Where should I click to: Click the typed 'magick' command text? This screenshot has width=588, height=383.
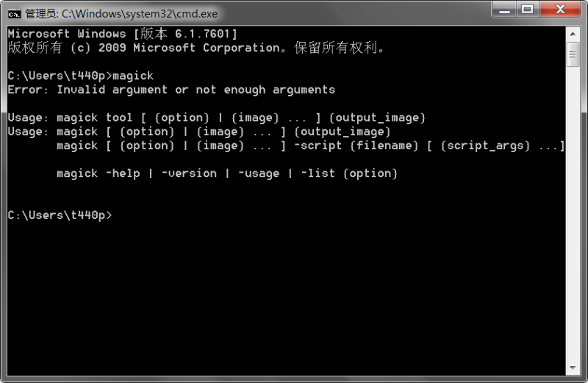[x=133, y=76]
